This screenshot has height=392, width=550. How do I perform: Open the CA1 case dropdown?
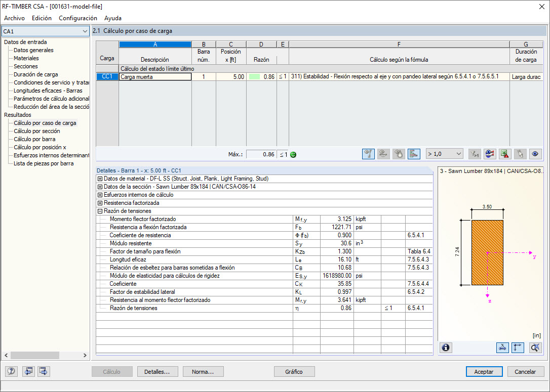click(x=45, y=31)
